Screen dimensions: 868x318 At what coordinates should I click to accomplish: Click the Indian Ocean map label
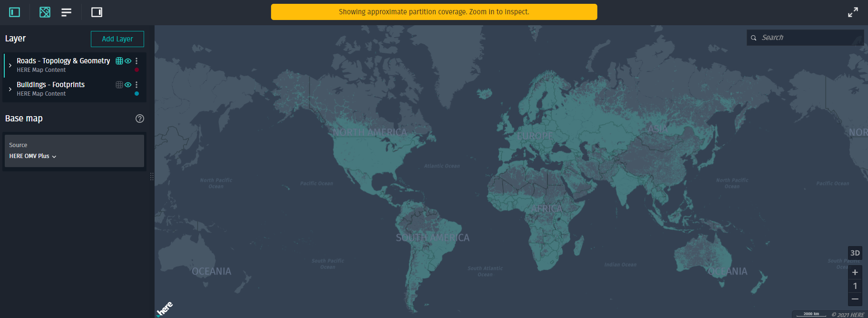(620, 265)
